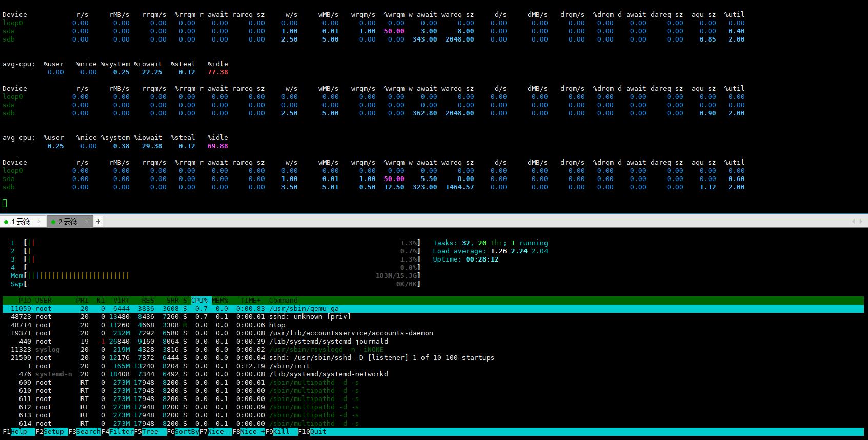The width and height of the screenshot is (868, 440).
Task: Sort htop by MEM% column header
Action: [x=220, y=301]
